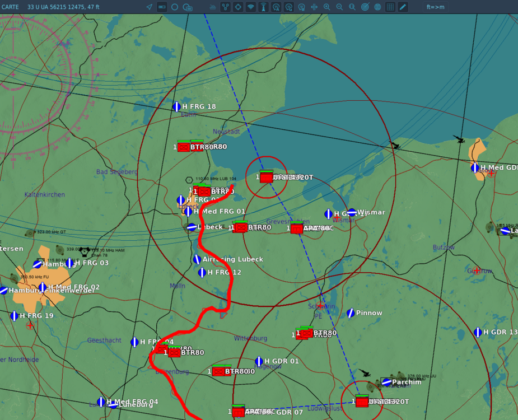The width and height of the screenshot is (518, 420).
Task: Toggle the ft=>m unit conversion button
Action: click(435, 7)
